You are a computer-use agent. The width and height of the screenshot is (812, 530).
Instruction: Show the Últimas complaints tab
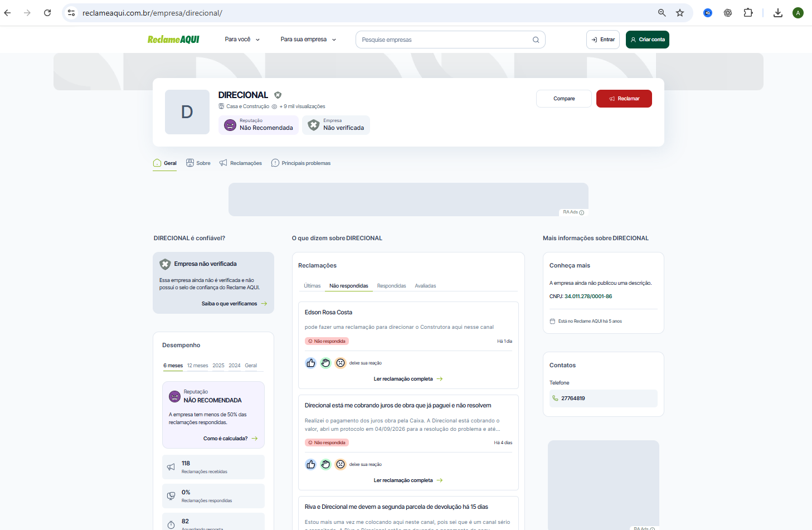(312, 286)
